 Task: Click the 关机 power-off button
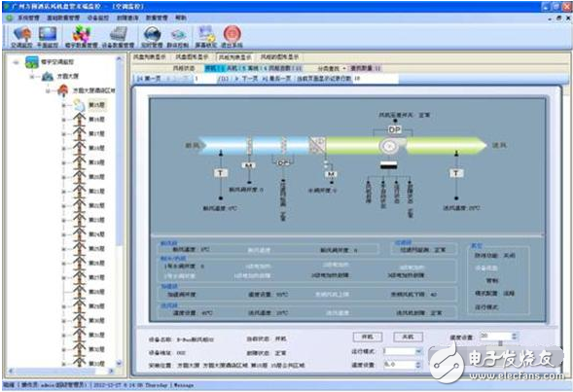[x=408, y=337]
